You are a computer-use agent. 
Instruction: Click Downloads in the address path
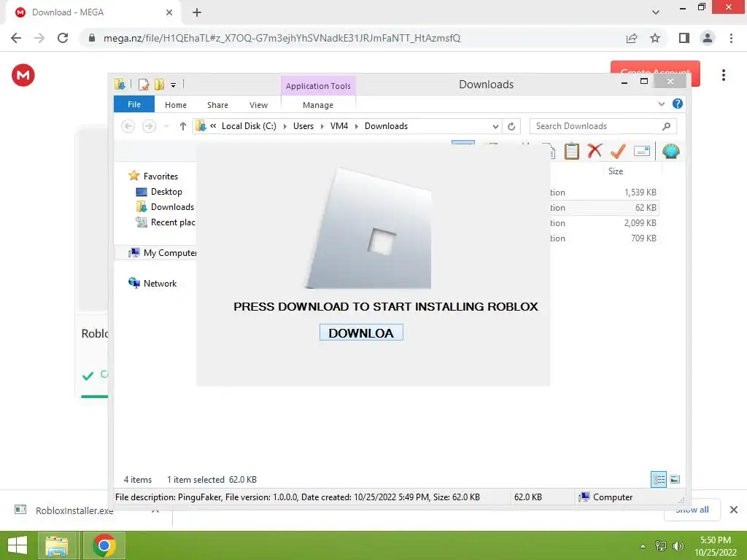point(387,126)
